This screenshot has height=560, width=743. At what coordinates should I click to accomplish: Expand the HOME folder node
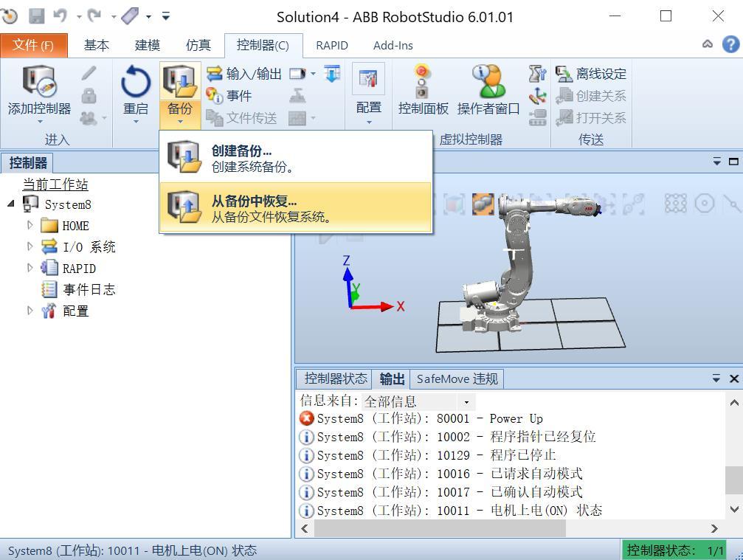[x=30, y=225]
